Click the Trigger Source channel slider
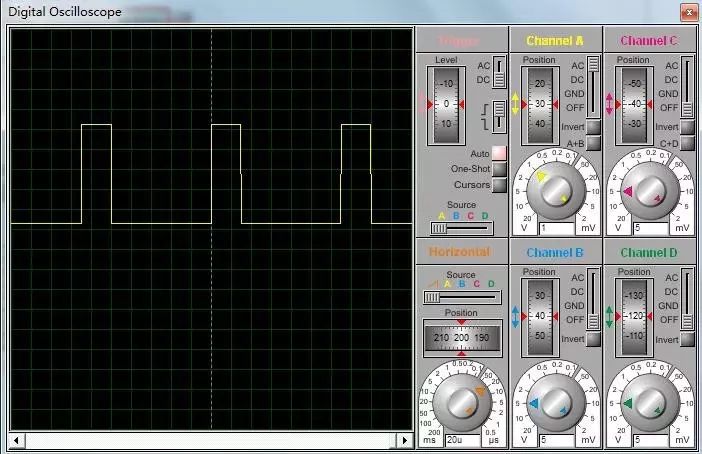Screen dimensions: 702x454 tap(461, 229)
